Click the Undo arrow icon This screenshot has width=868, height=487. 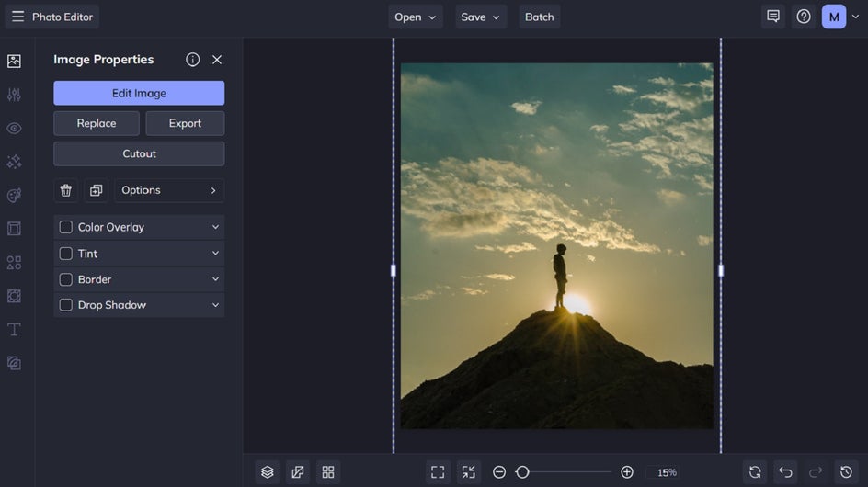785,472
